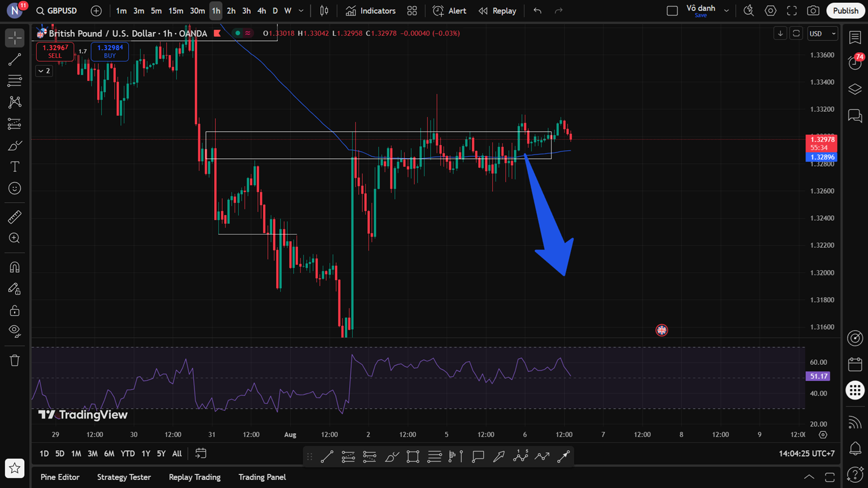Activate the zoom in tool
The width and height of the screenshot is (868, 488).
15,238
